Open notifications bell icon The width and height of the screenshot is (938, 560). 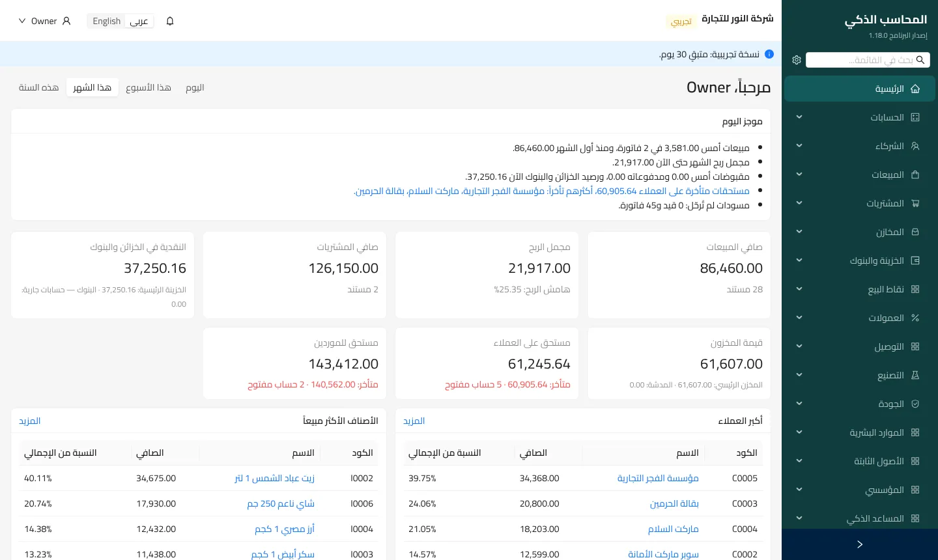170,21
